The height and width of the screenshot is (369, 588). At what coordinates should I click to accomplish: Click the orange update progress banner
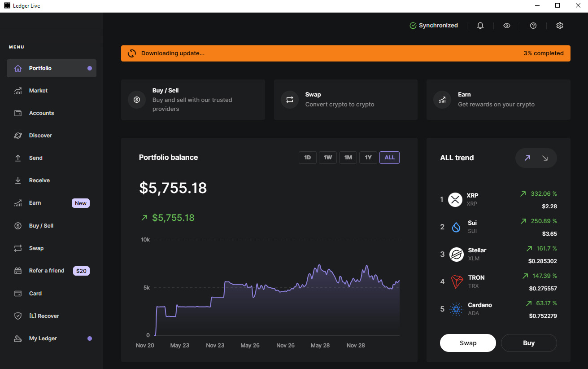346,53
